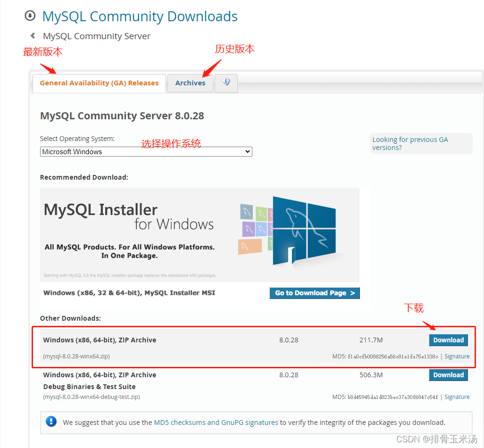Viewport: 484px width, 448px height.
Task: Open MD5 checksums and GnuPG signatures link
Action: [x=216, y=423]
